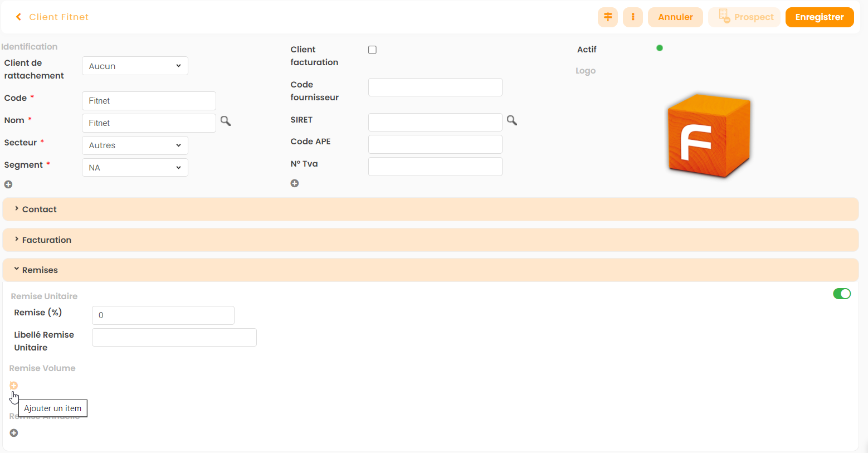Click the back arrow next to Client Fitnet
This screenshot has height=453, width=868.
click(x=18, y=17)
